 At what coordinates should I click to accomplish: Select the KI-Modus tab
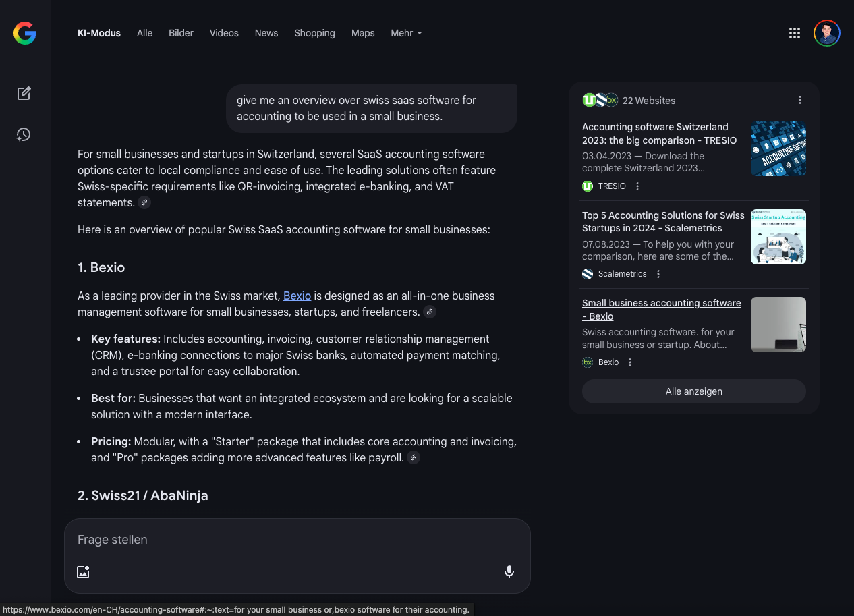pyautogui.click(x=99, y=33)
